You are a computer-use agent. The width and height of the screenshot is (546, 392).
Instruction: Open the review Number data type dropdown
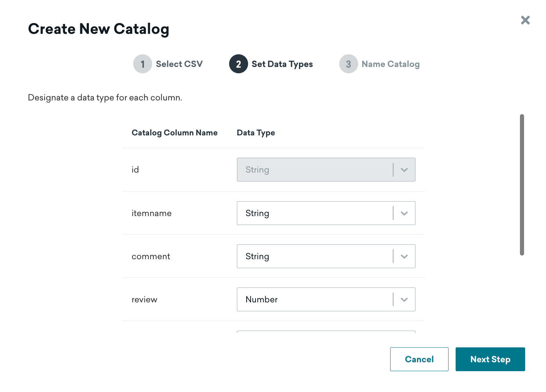[x=326, y=299]
